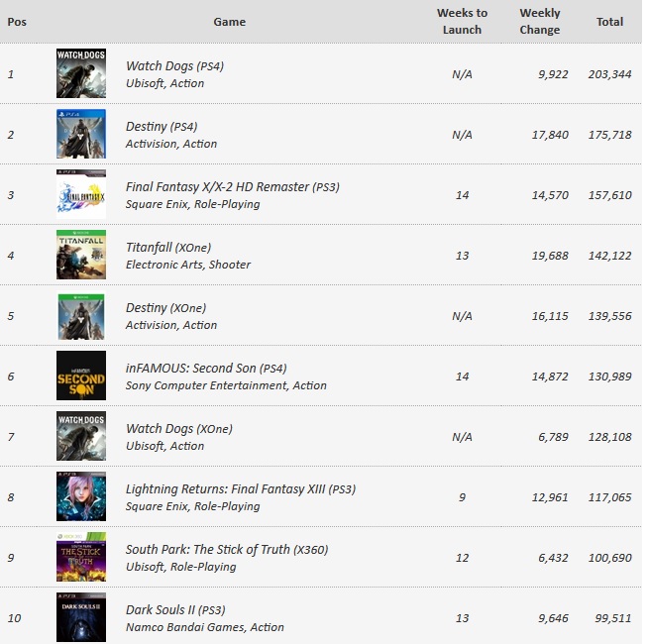Open inFAMOUS: Second Son (PS4) title link

coord(206,369)
